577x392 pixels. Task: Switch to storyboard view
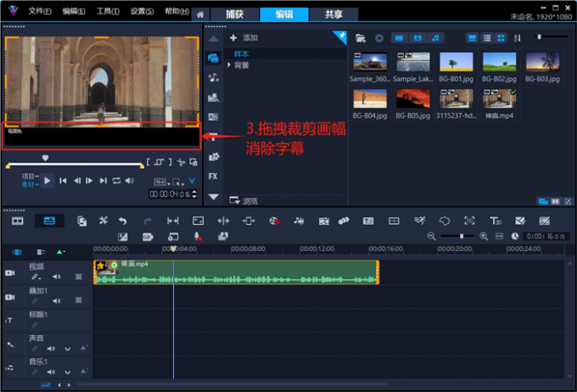(x=18, y=221)
